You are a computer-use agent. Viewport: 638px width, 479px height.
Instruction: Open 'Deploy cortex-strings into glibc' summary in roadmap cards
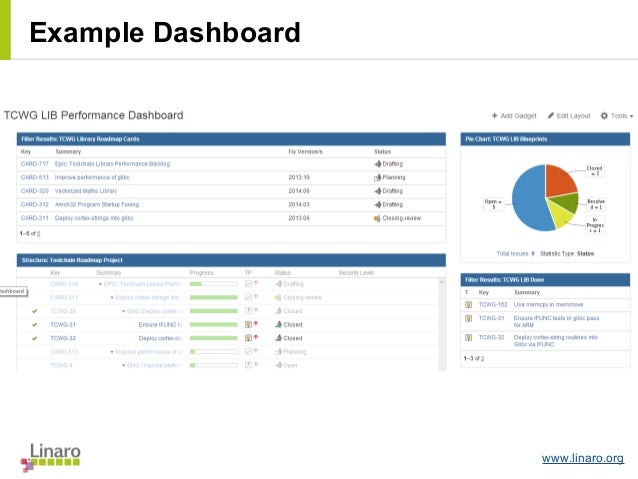pyautogui.click(x=94, y=218)
